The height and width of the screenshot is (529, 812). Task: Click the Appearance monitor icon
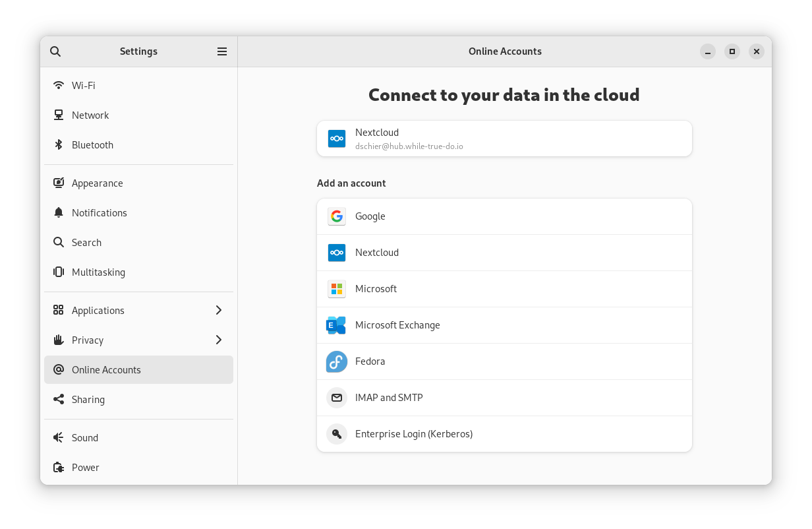tap(59, 183)
